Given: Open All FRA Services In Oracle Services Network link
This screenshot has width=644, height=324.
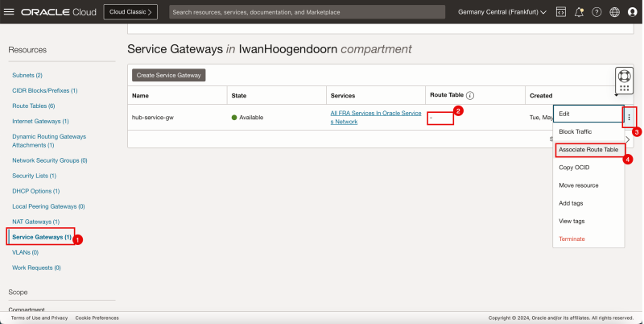Looking at the screenshot, I should (x=375, y=117).
